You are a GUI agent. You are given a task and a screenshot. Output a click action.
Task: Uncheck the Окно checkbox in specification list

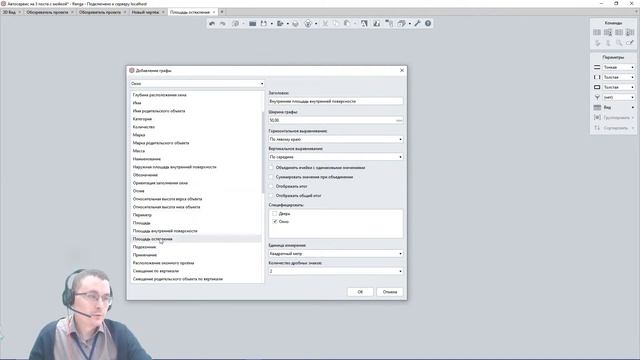(275, 221)
